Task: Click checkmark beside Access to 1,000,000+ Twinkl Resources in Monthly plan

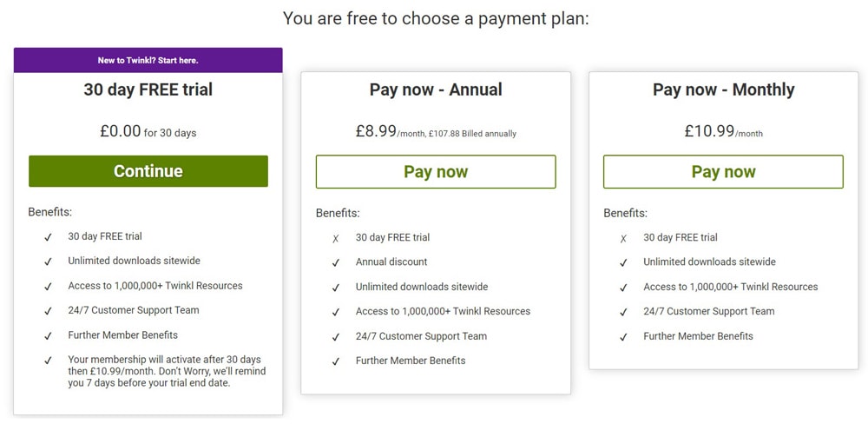Action: click(x=623, y=288)
